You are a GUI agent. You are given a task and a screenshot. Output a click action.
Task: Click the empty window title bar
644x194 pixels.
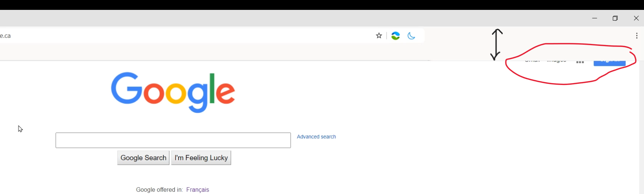click(x=293, y=18)
